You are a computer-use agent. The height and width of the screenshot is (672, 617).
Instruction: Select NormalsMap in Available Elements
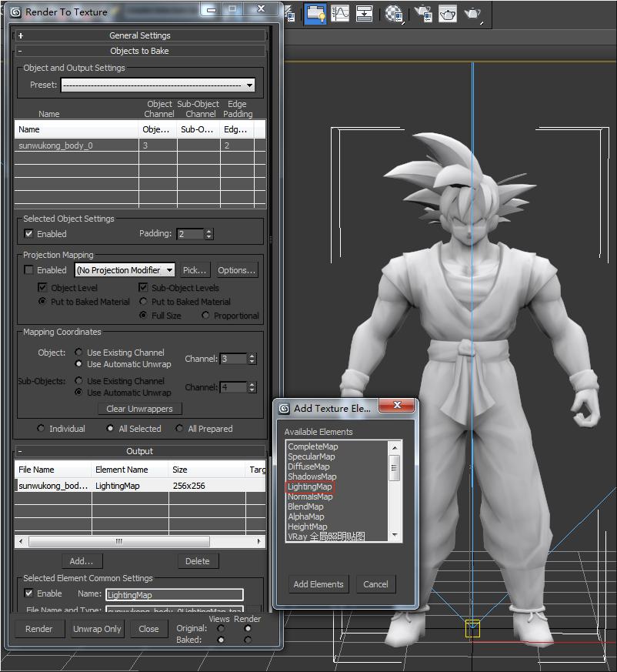[310, 496]
